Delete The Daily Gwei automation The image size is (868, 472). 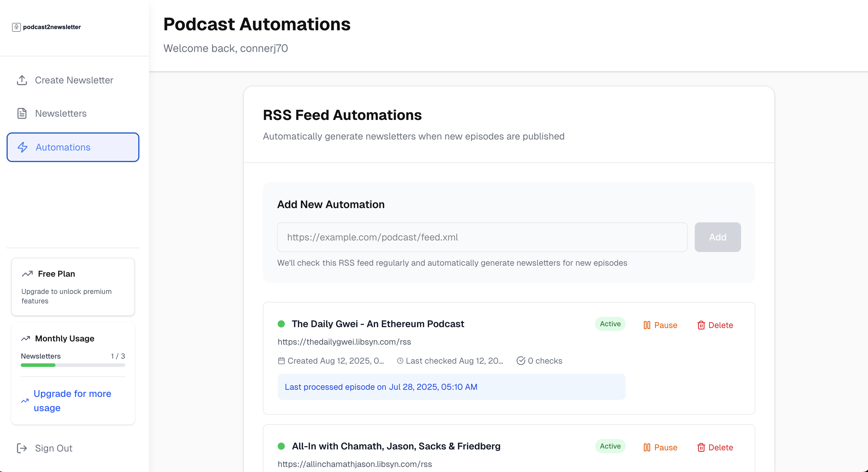pos(715,325)
